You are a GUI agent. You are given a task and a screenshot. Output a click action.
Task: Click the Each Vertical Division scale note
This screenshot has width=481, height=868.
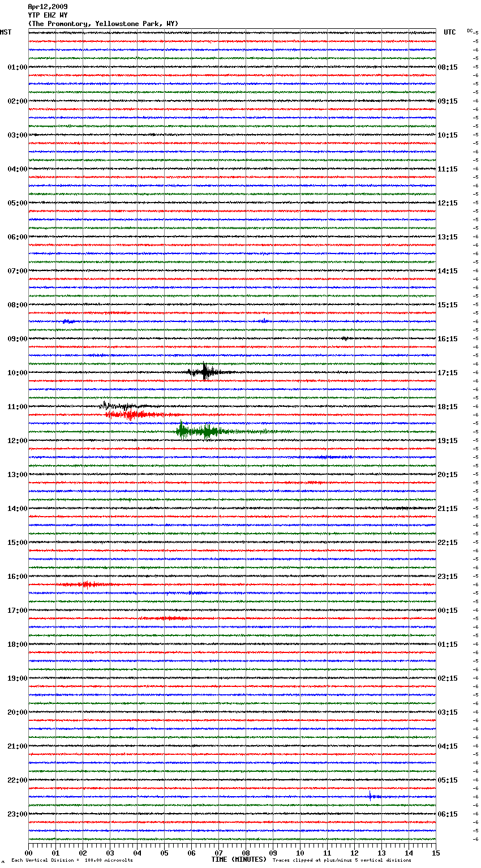(72, 860)
